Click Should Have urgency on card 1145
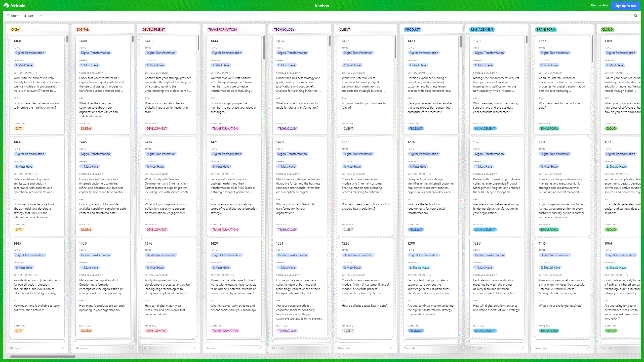This screenshot has height=362, width=644. (x=550, y=267)
